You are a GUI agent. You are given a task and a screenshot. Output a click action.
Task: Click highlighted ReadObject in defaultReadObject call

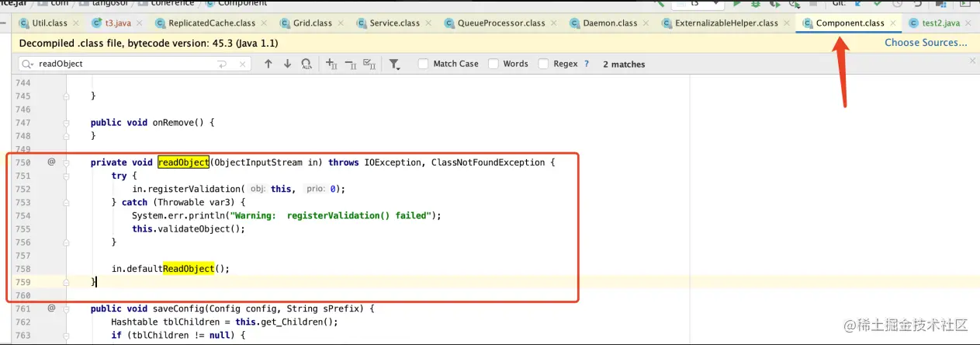click(189, 268)
